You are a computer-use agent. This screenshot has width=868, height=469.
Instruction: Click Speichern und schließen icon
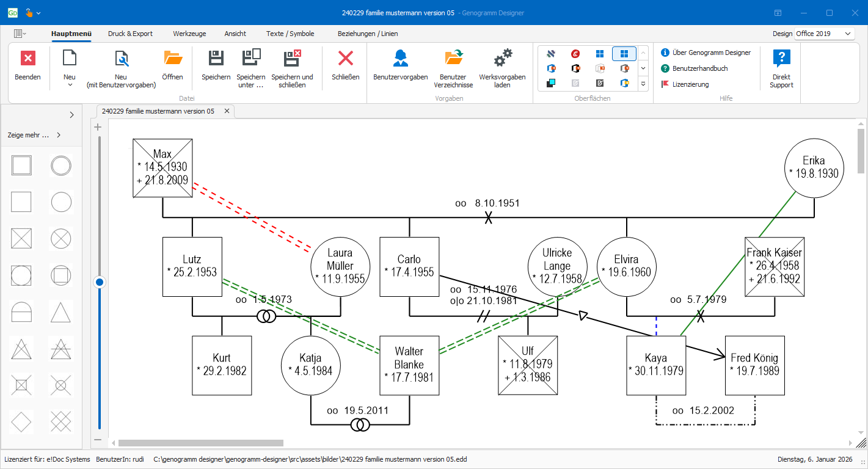coord(292,59)
